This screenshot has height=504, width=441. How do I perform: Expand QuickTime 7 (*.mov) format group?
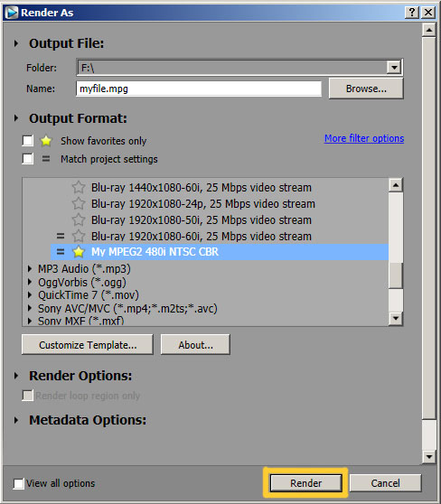(x=30, y=295)
